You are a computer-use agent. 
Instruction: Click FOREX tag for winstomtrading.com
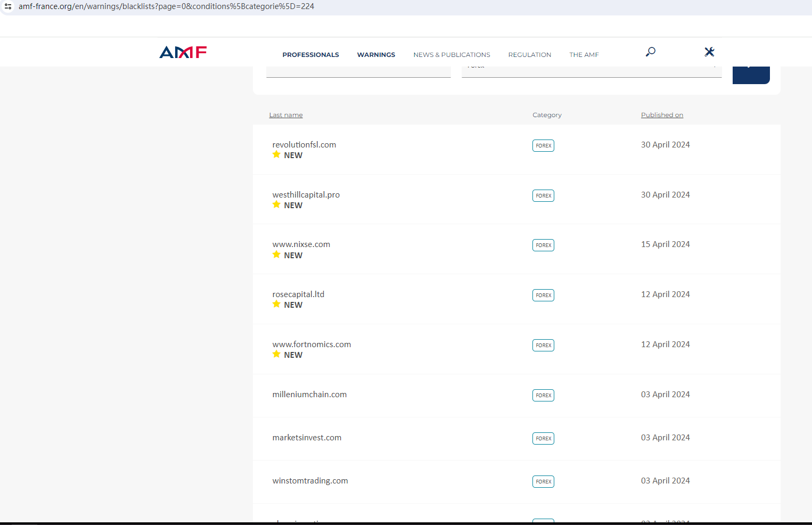pyautogui.click(x=543, y=482)
